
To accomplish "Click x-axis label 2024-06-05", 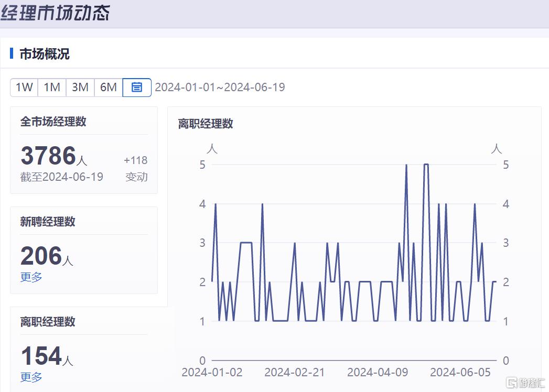I will pyautogui.click(x=460, y=373).
